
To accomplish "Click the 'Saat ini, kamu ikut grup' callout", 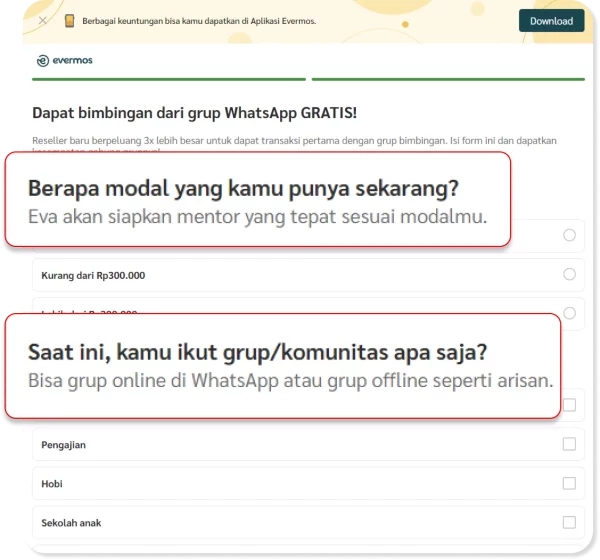I will coord(280,366).
